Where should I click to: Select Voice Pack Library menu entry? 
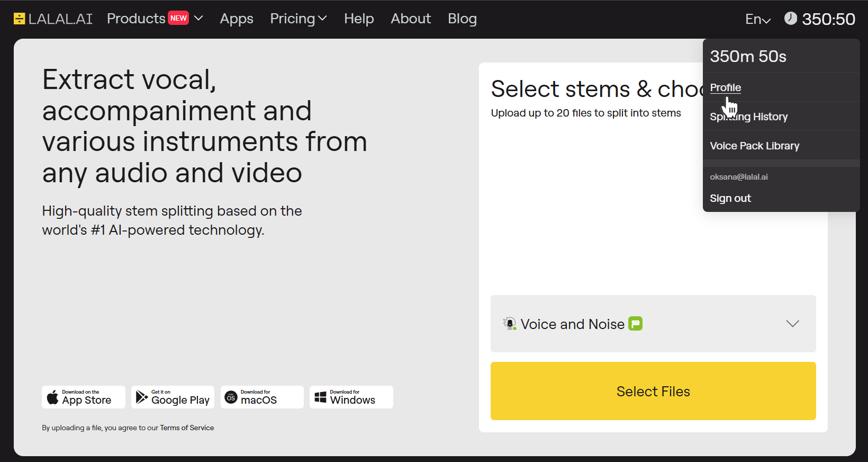(x=754, y=146)
